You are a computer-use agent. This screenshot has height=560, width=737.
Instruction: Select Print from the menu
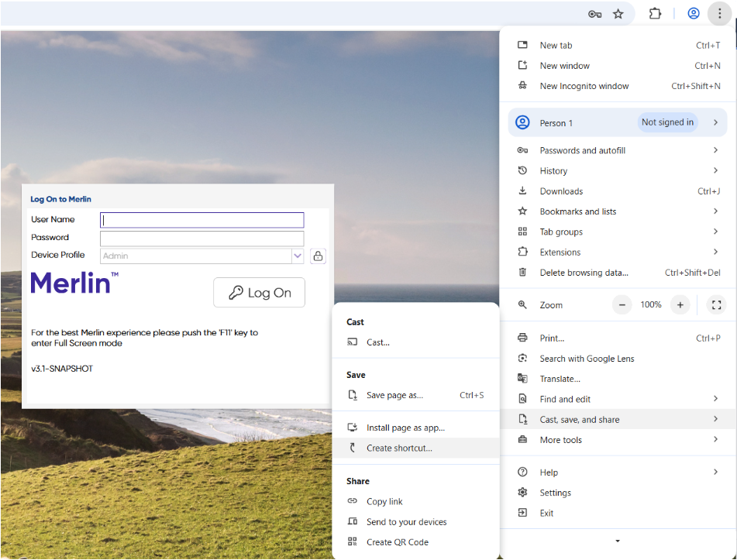point(618,338)
